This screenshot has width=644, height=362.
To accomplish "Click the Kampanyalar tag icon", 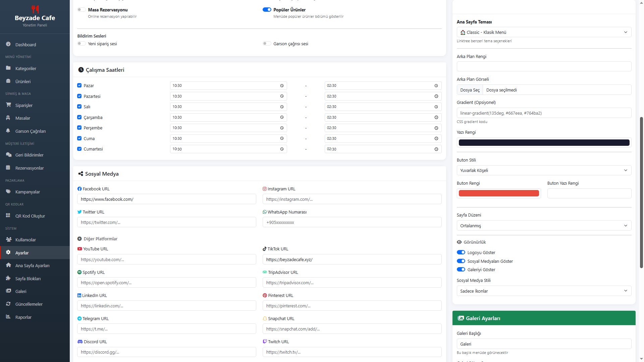I will coord(8,191).
